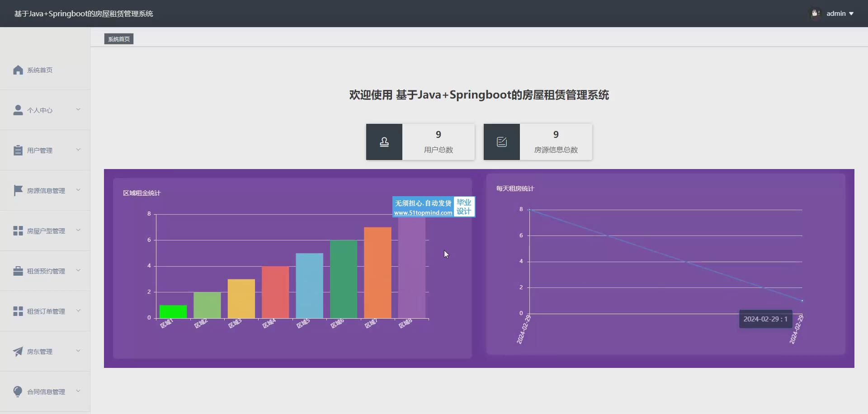Open the 用户管理 menu item
Screen dimensions: 868x414
(x=45, y=151)
